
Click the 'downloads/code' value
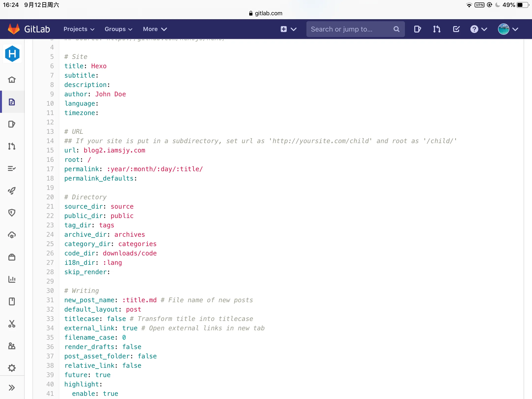point(130,253)
